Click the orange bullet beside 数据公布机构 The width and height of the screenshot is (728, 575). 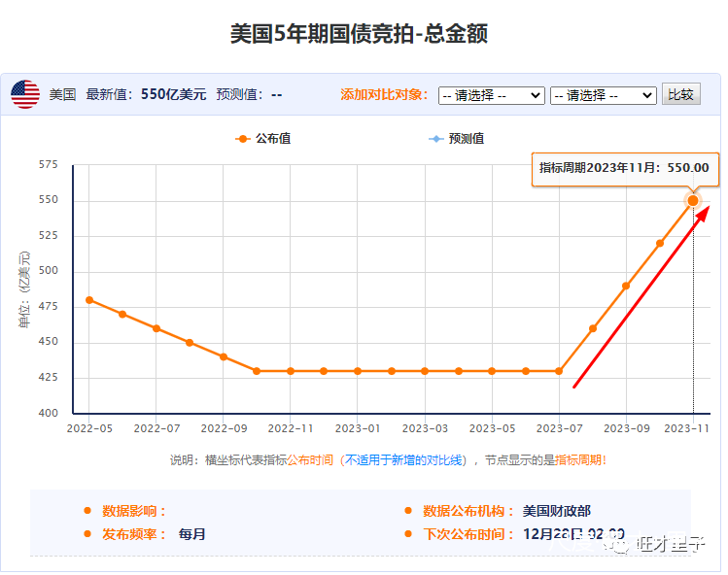pyautogui.click(x=409, y=511)
